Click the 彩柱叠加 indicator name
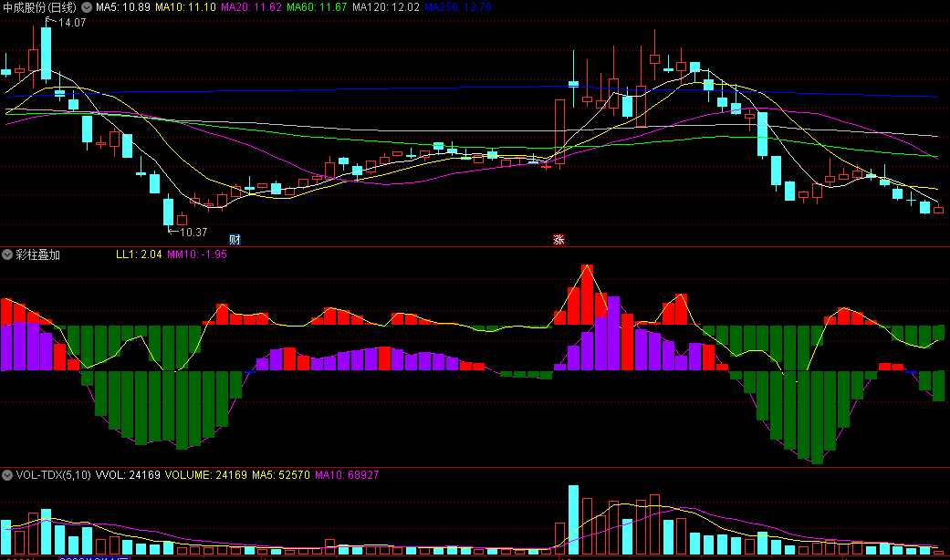Image resolution: width=950 pixels, height=560 pixels. pyautogui.click(x=37, y=254)
